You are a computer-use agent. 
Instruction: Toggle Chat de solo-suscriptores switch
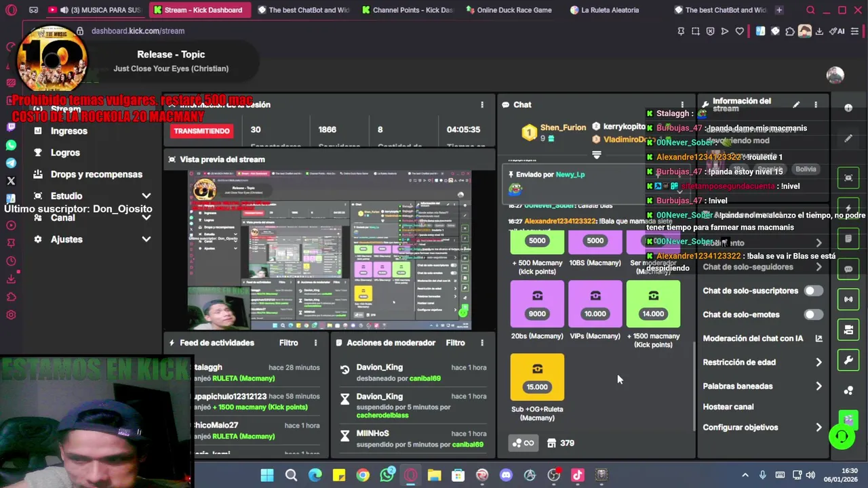813,291
